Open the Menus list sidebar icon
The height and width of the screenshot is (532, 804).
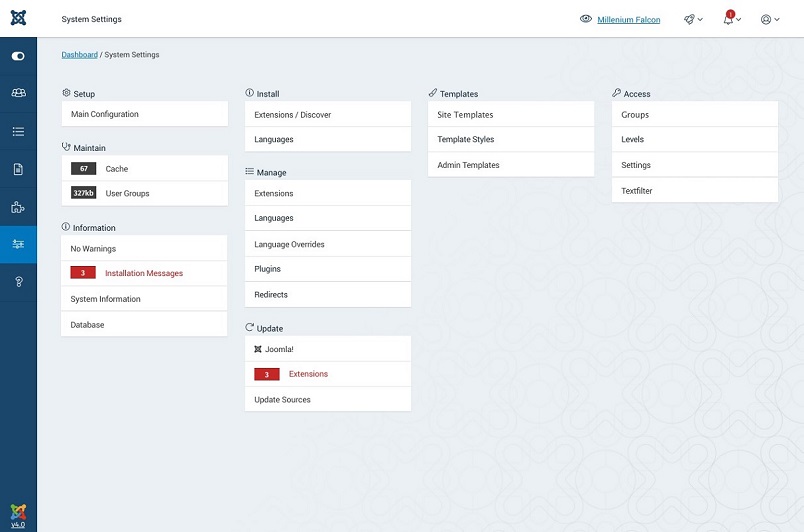click(18, 131)
